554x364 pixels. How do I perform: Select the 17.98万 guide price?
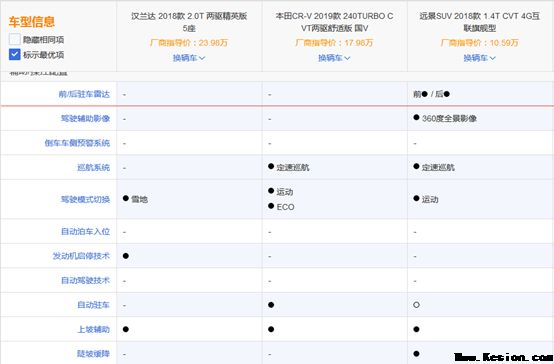tap(359, 43)
